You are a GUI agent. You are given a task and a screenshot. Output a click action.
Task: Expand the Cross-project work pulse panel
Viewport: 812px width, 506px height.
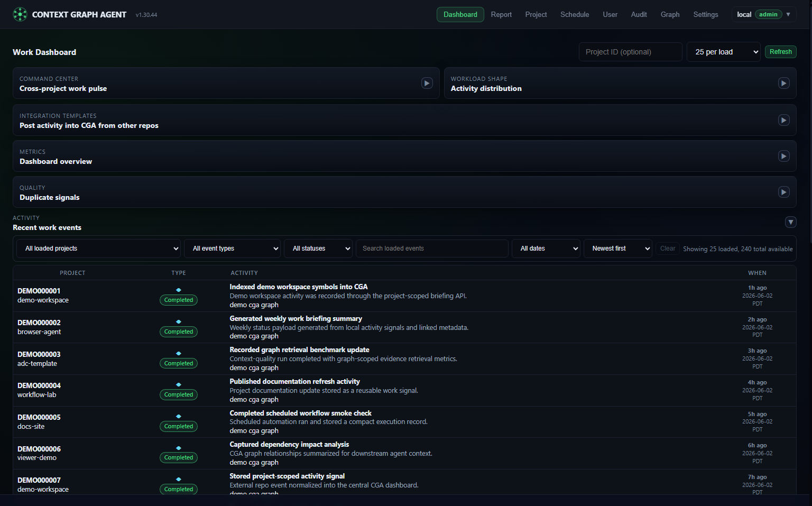427,83
